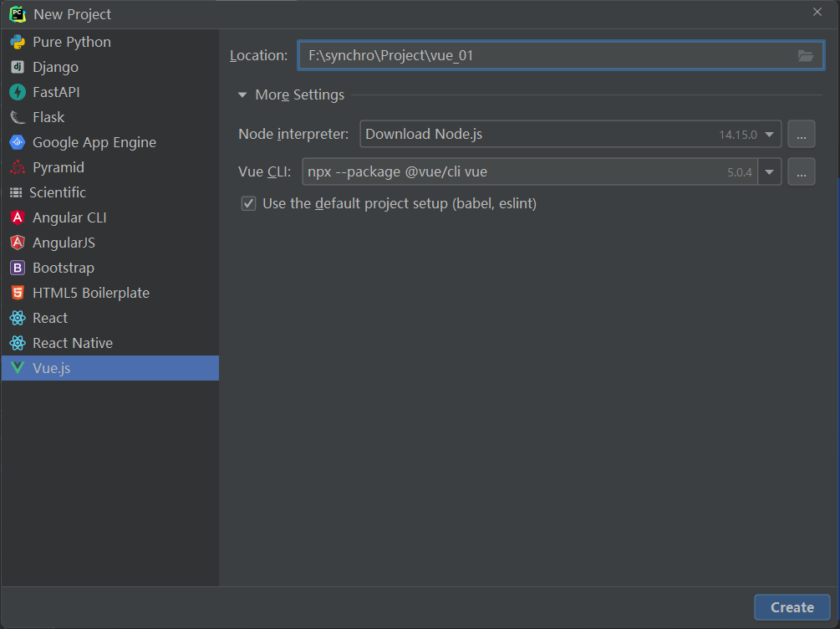Open the Vue CLI dropdown arrow
The image size is (840, 629).
769,172
